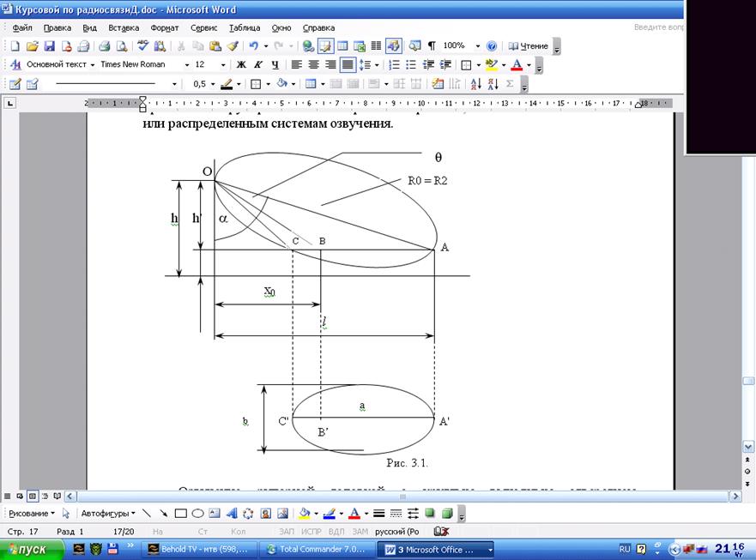Choose the Arrow drawing tool
The height and width of the screenshot is (560, 756).
[x=163, y=514]
